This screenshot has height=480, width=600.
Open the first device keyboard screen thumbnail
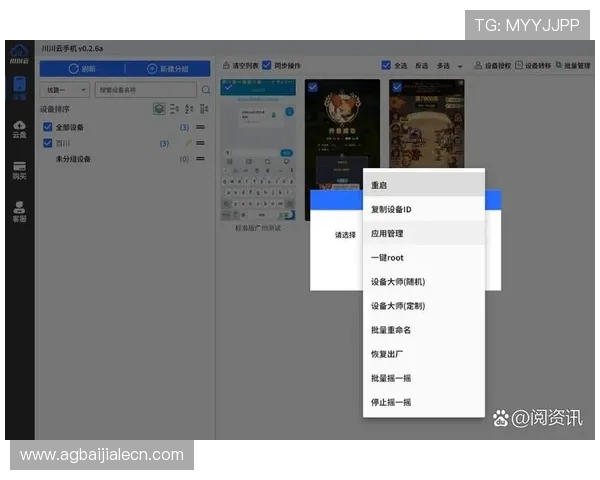[x=258, y=150]
